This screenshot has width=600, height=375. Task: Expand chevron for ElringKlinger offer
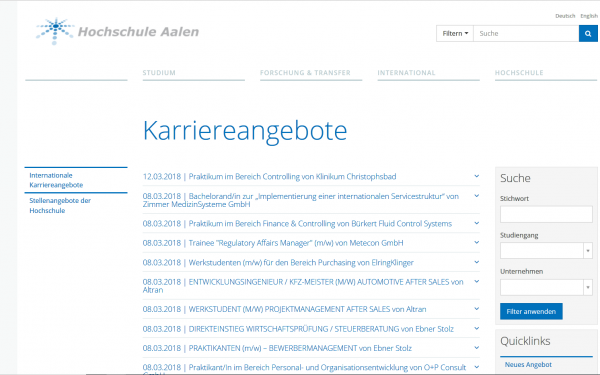pyautogui.click(x=476, y=262)
